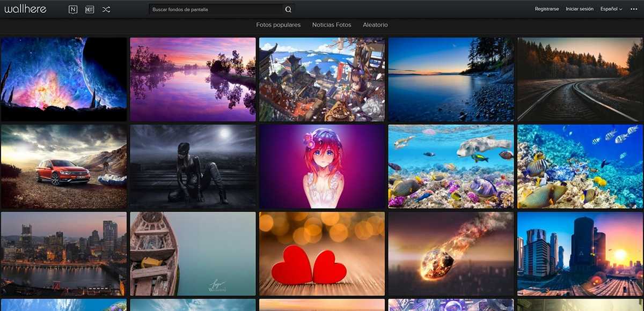Image resolution: width=644 pixels, height=311 pixels.
Task: Switch to the Noticias Fotos tab
Action: pyautogui.click(x=332, y=25)
